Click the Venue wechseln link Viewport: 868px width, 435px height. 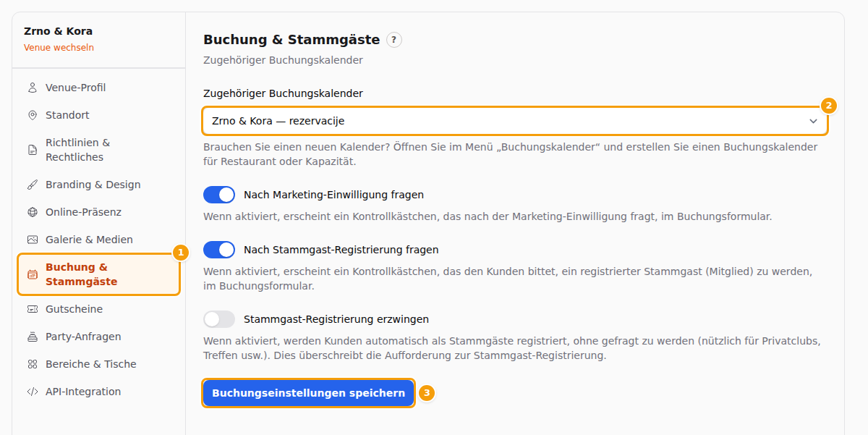tap(59, 48)
